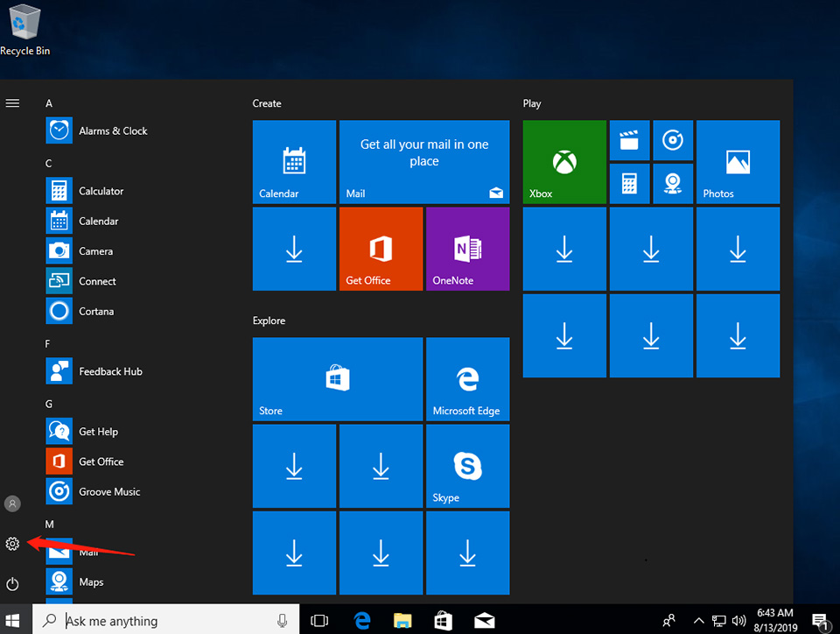Click the letter M section header
Image resolution: width=840 pixels, height=634 pixels.
49,525
